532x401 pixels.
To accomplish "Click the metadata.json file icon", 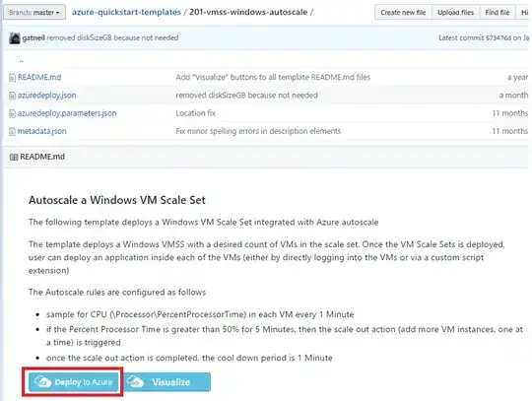I will (x=12, y=132).
